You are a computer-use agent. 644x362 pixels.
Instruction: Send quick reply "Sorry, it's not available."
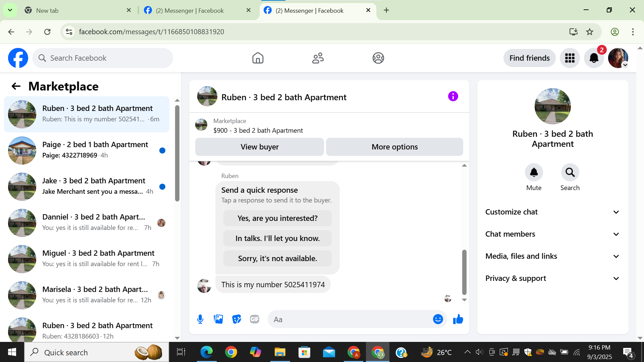click(277, 258)
